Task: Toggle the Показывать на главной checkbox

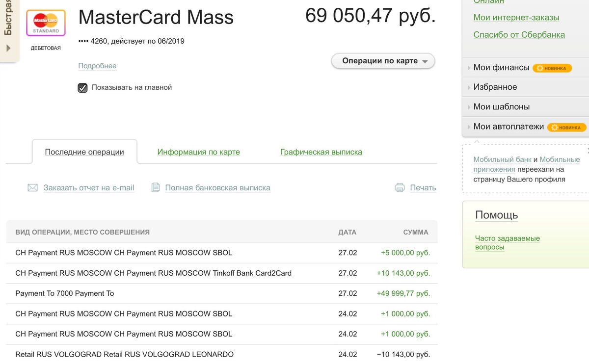Action: pos(82,88)
